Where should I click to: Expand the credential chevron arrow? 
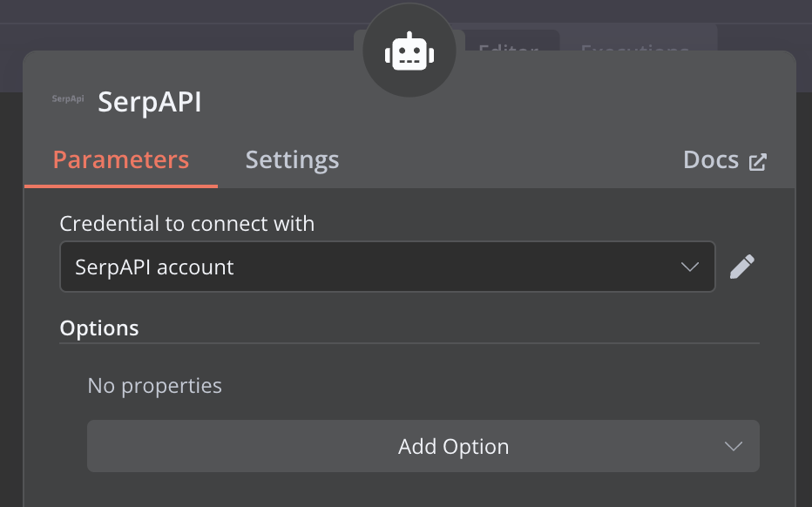click(690, 267)
